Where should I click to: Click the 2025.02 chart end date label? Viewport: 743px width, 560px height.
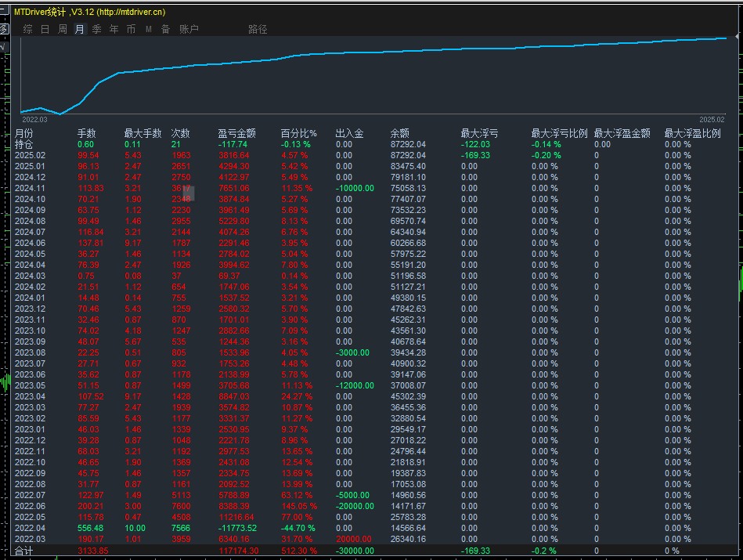click(712, 120)
